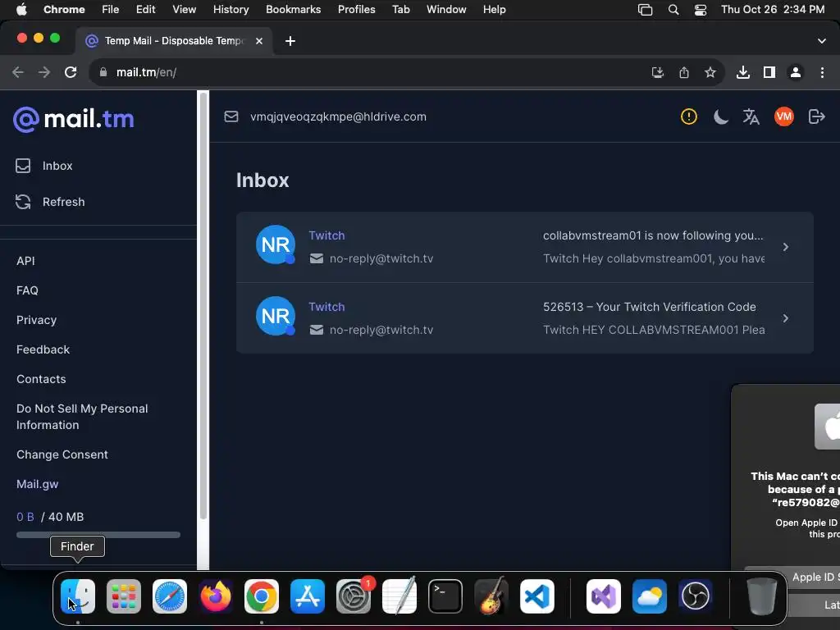Expand the tab search dropdown

click(x=822, y=41)
